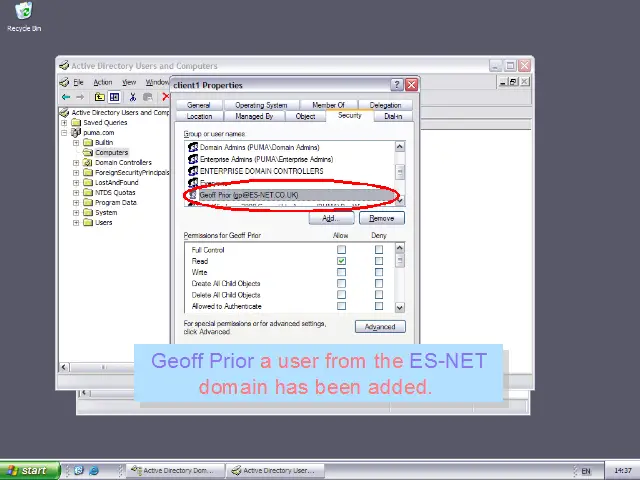Click the LostAndFound folder icon

click(x=88, y=182)
